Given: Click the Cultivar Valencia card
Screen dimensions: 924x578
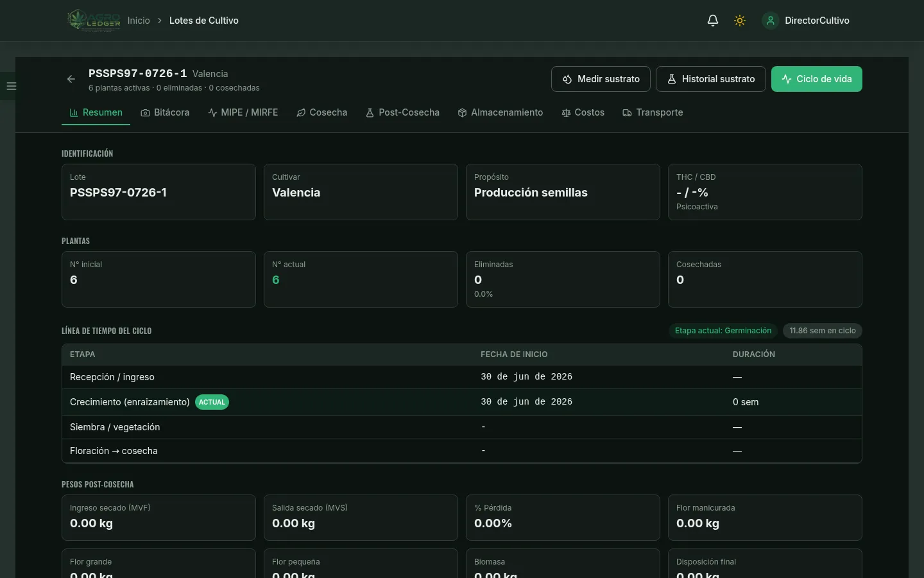Looking at the screenshot, I should tap(361, 192).
